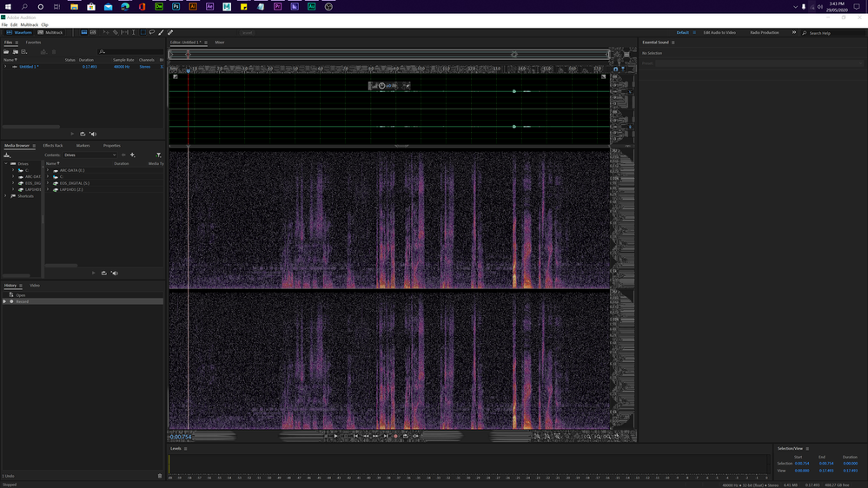Select the Lasso Selection tool
This screenshot has height=488, width=868.
(x=152, y=33)
